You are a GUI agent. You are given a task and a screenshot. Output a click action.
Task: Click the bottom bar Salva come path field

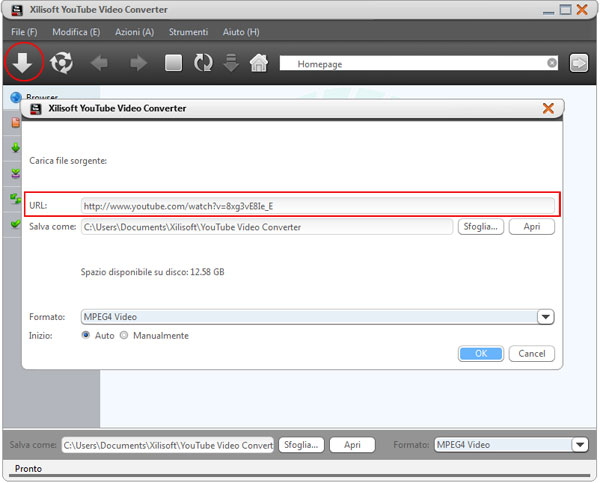click(168, 445)
